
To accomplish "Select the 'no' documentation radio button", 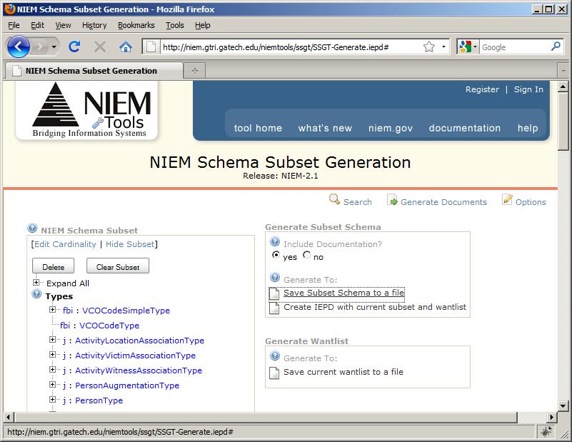I will click(x=307, y=255).
